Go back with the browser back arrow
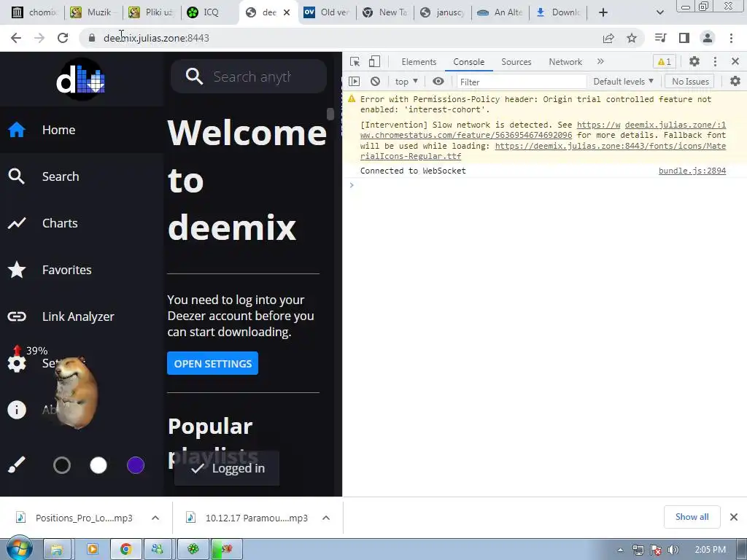Image resolution: width=747 pixels, height=560 pixels. point(16,38)
